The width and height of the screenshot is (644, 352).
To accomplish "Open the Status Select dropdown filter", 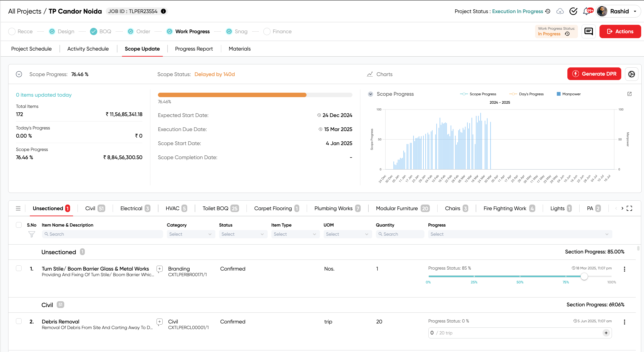I will tap(243, 234).
